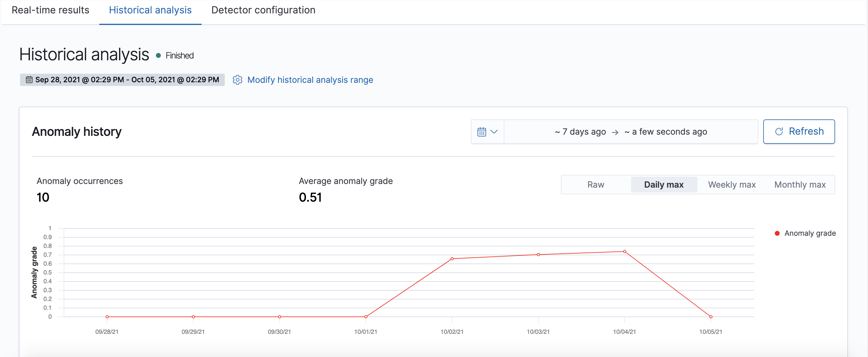The width and height of the screenshot is (868, 357).
Task: Click the Refresh button
Action: [x=799, y=132]
